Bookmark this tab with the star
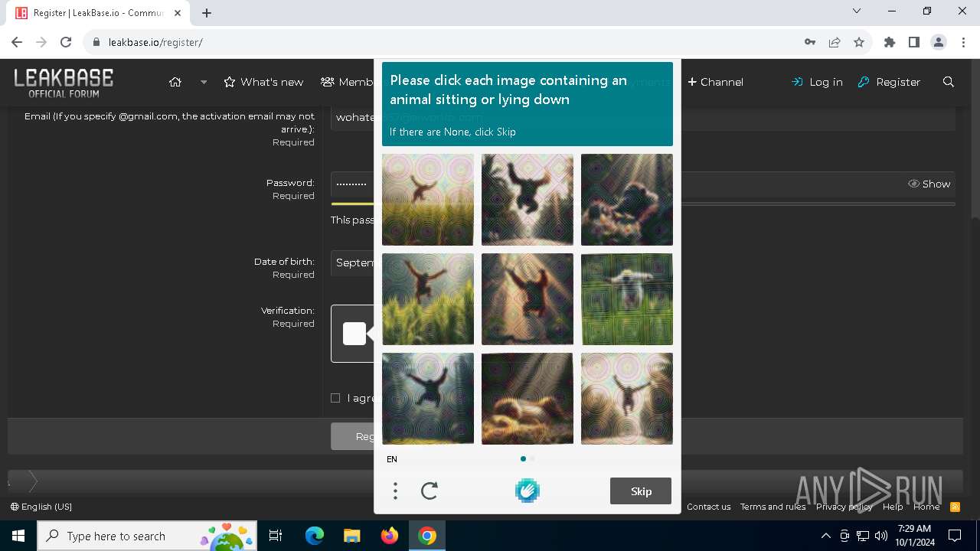The width and height of the screenshot is (980, 551). (859, 42)
